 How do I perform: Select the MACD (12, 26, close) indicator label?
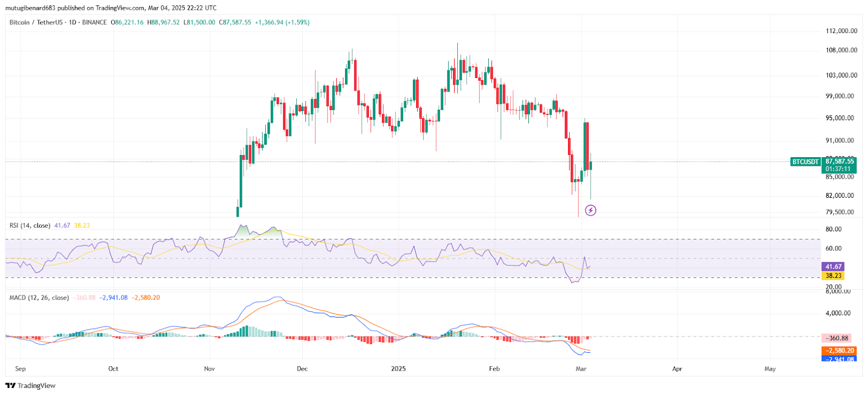pos(39,297)
